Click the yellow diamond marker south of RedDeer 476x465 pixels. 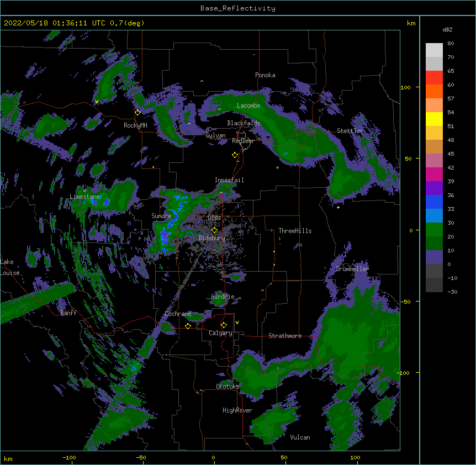point(235,155)
